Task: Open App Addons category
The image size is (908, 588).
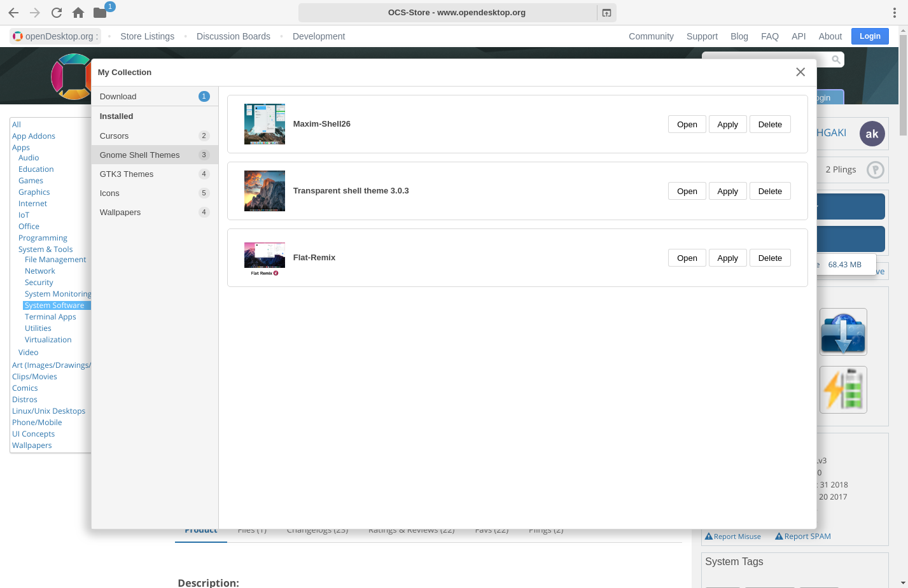Action: pyautogui.click(x=34, y=136)
